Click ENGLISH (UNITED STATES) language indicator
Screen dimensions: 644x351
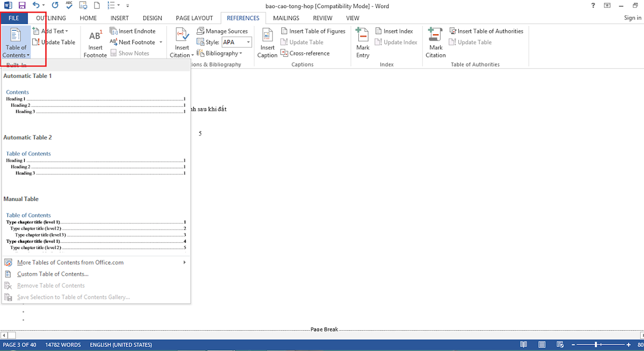pyautogui.click(x=121, y=345)
